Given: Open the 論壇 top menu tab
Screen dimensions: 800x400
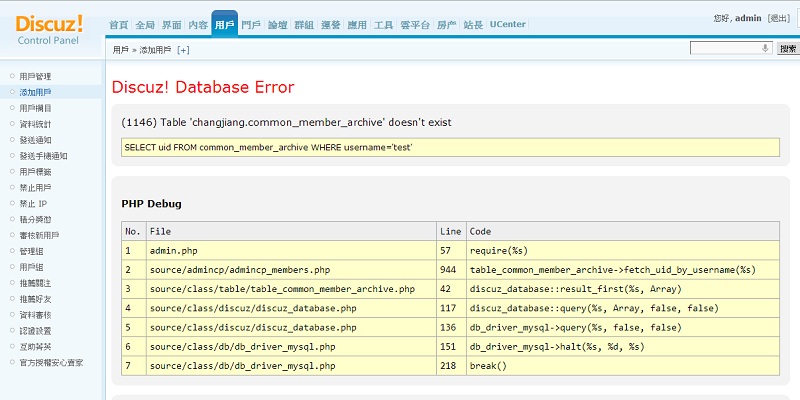Looking at the screenshot, I should [x=278, y=25].
